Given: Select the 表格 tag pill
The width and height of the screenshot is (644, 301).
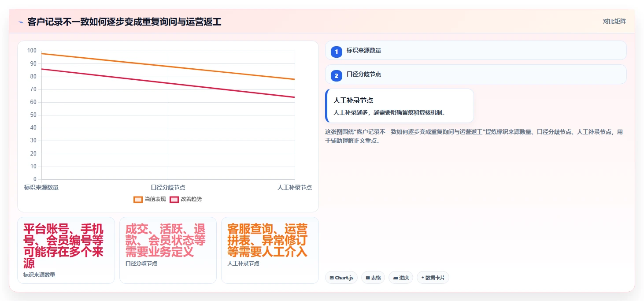Looking at the screenshot, I should pyautogui.click(x=373, y=278).
